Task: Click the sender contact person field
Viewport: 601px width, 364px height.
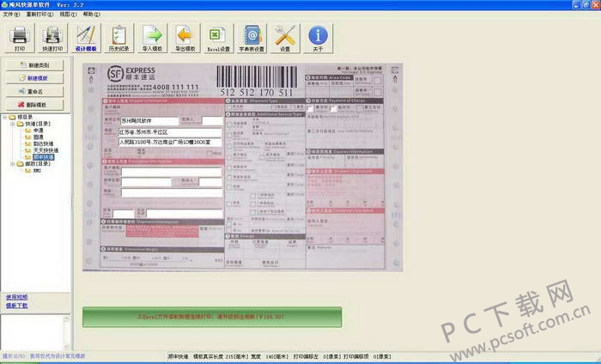Action: click(x=212, y=121)
